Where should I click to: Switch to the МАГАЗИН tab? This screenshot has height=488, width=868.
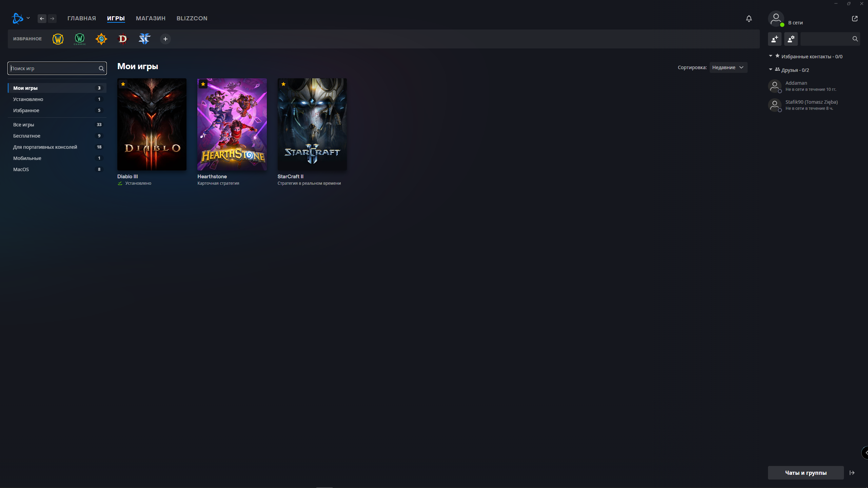(151, 18)
